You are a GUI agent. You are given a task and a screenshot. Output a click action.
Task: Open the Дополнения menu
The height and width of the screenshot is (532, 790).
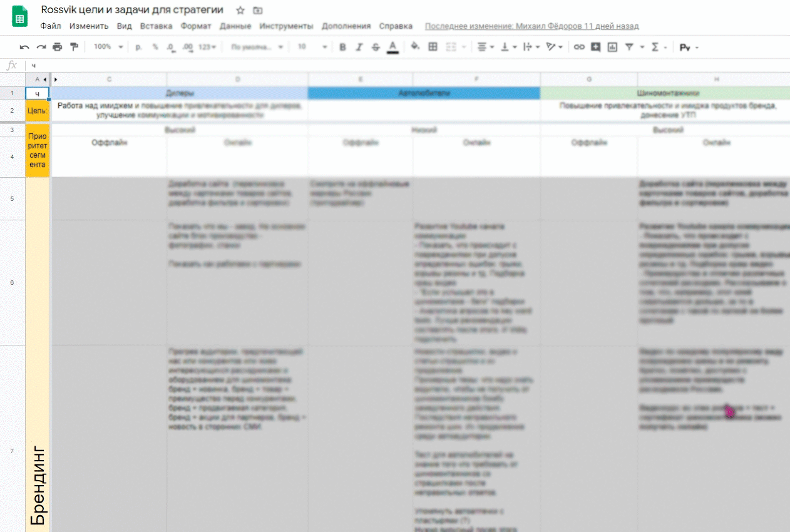point(346,26)
